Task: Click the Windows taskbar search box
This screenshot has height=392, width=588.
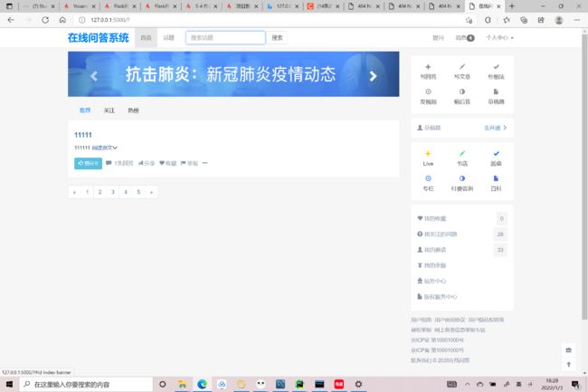Action: coord(86,384)
